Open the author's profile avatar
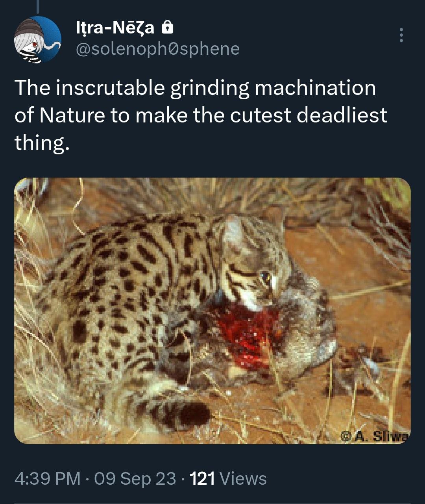 pyautogui.click(x=38, y=39)
